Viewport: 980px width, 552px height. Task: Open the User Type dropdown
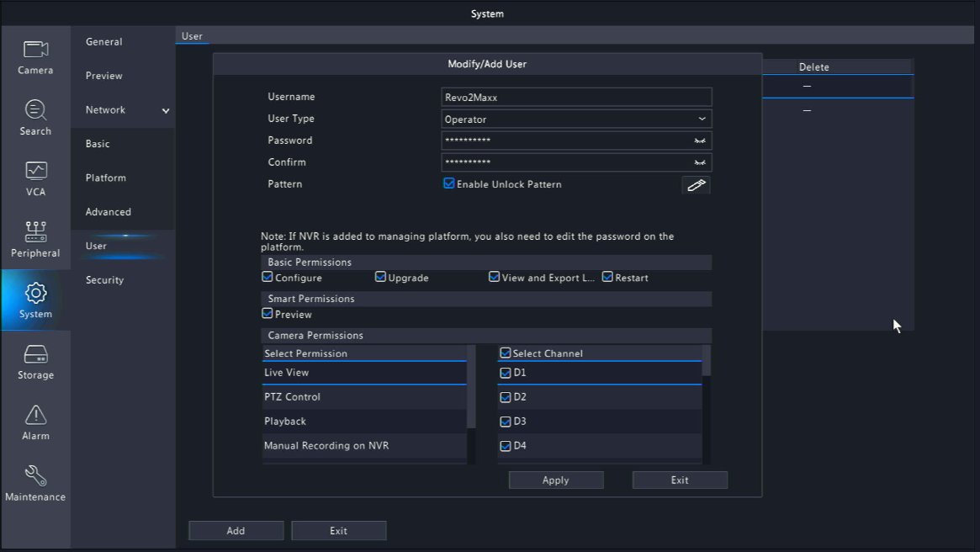click(x=576, y=119)
